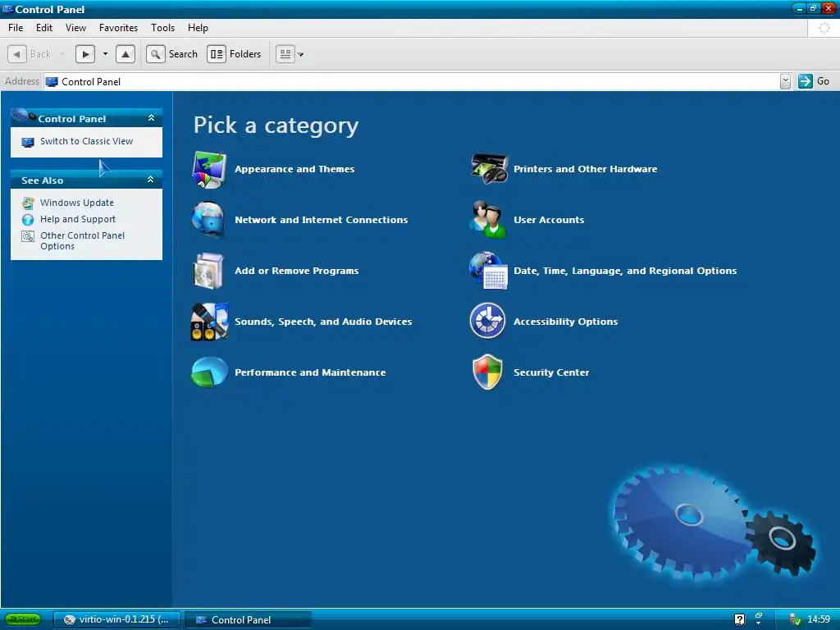Click the Address bar input field
840x630 pixels.
tap(412, 82)
